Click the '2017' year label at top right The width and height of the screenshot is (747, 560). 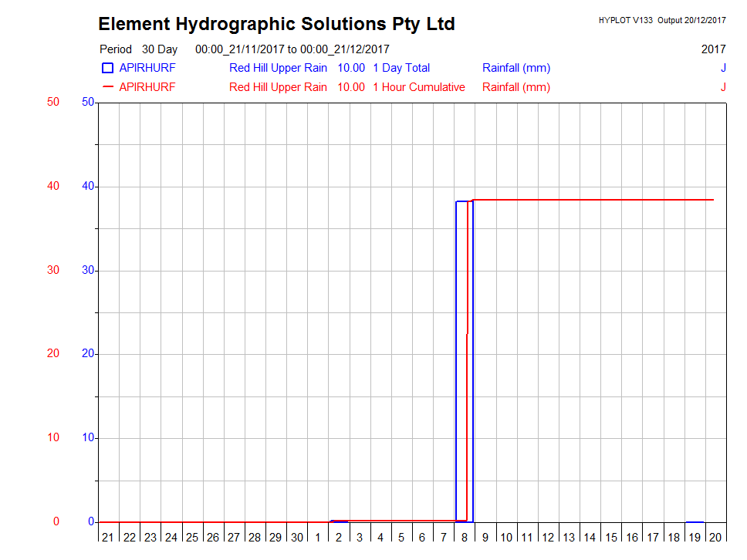[x=713, y=49]
